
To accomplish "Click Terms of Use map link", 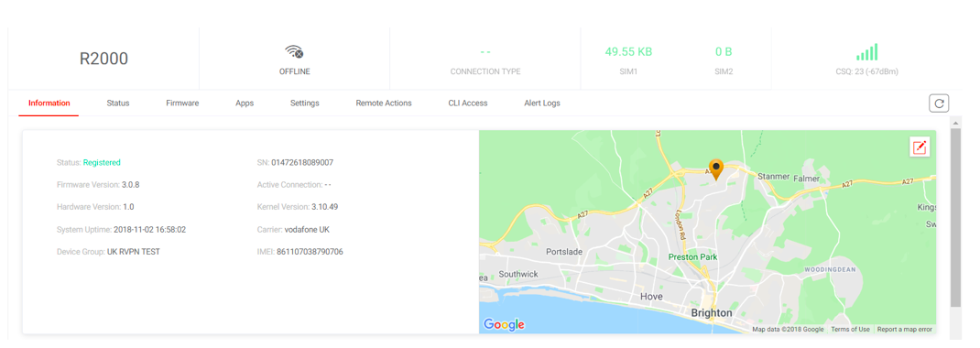I will click(x=850, y=330).
